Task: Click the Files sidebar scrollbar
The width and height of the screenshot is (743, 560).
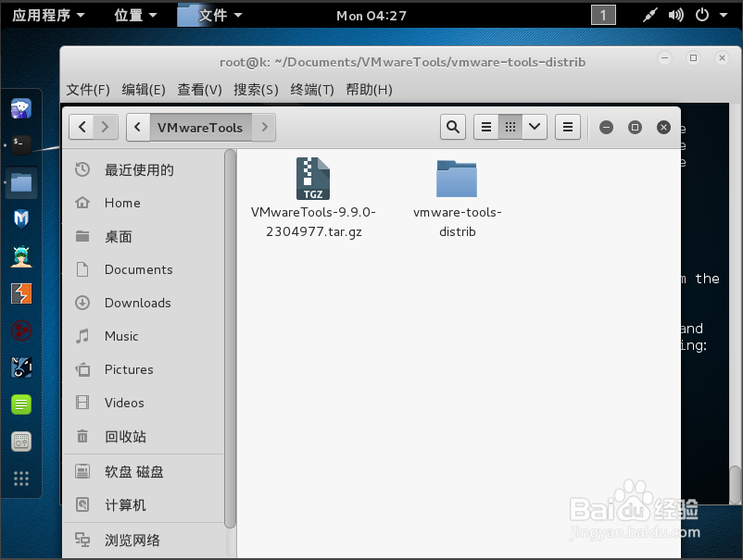Action: 230,339
